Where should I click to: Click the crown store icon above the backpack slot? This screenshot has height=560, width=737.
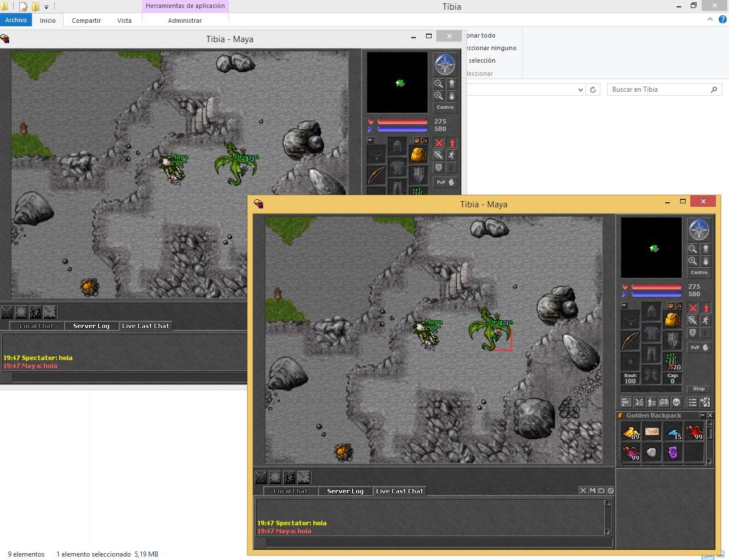point(671,305)
